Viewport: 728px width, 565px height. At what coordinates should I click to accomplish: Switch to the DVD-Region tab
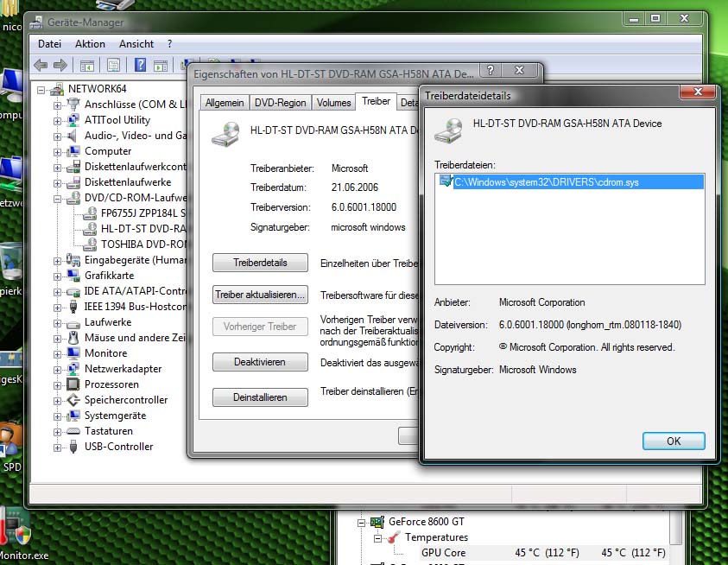tap(280, 103)
